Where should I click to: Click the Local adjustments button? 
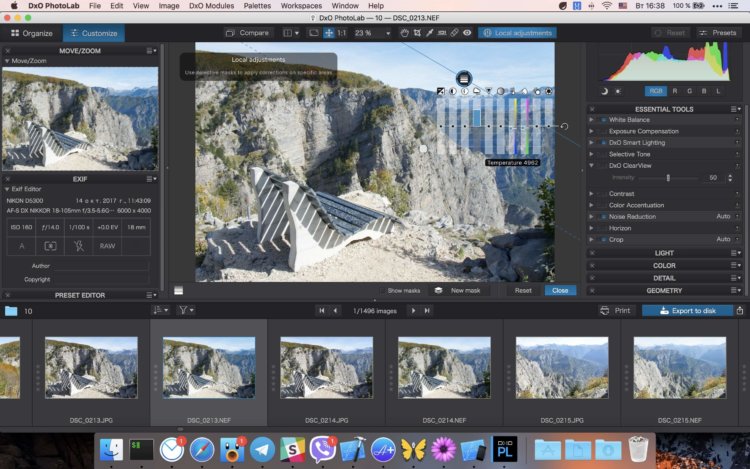click(x=517, y=33)
